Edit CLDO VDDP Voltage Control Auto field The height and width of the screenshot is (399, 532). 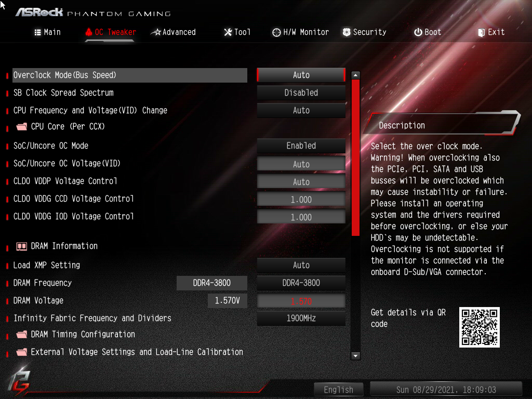[x=301, y=181]
